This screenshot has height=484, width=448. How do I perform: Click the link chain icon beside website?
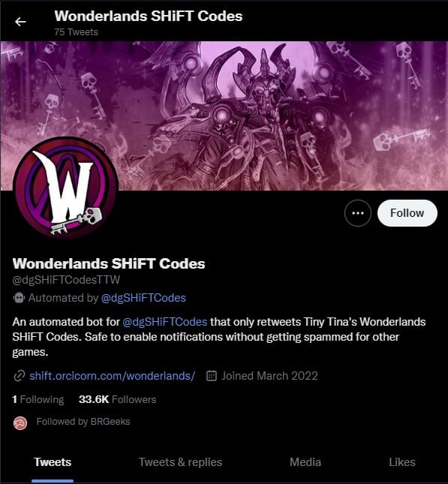(x=20, y=376)
